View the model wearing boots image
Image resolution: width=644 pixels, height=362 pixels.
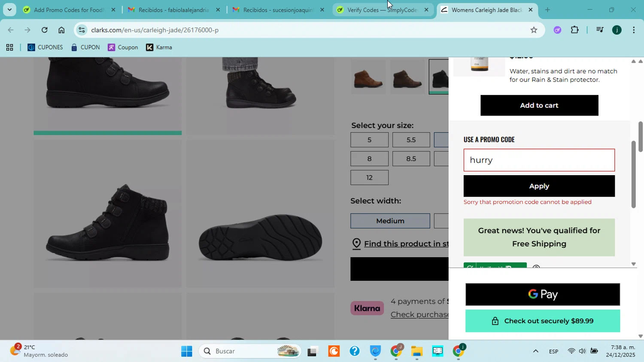260,96
